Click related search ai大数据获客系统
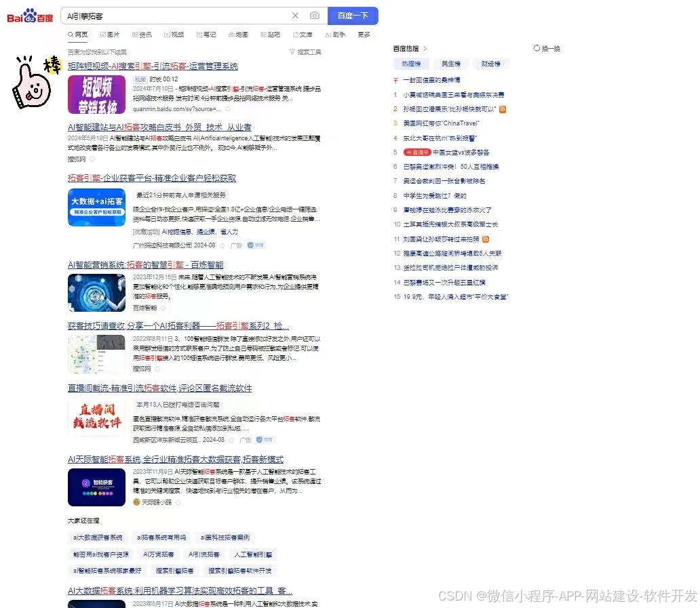The image size is (700, 608). tap(98, 538)
